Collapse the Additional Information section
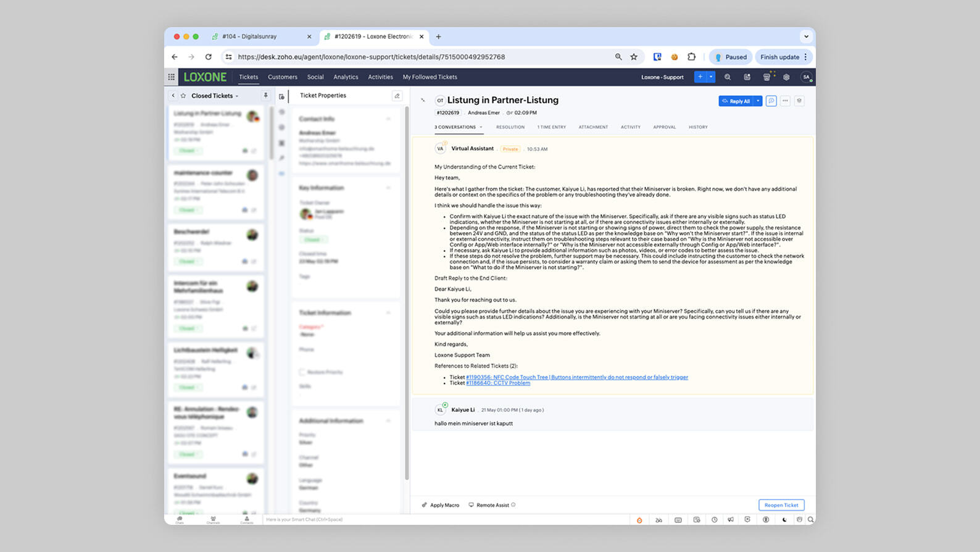980x552 pixels. click(x=389, y=421)
